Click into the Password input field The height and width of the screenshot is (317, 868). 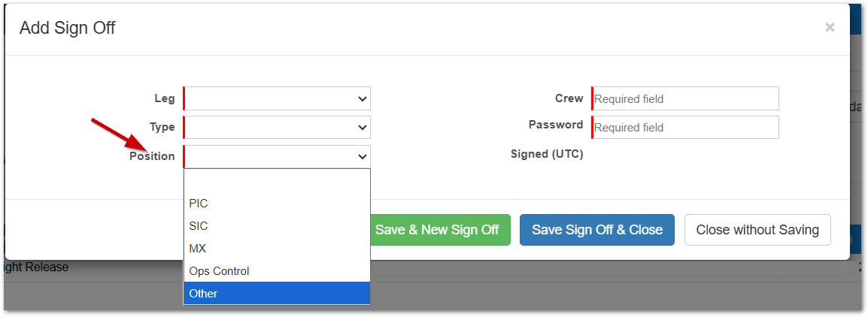click(x=685, y=127)
